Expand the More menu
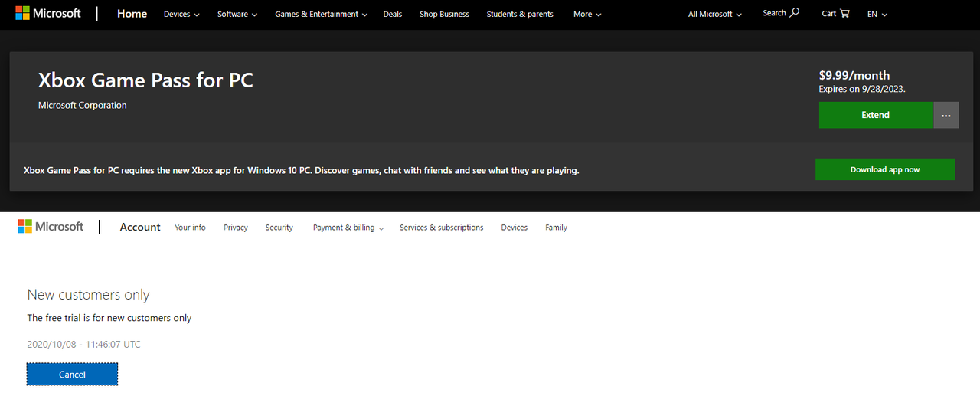Screen dimensions: 980x406 587,14
